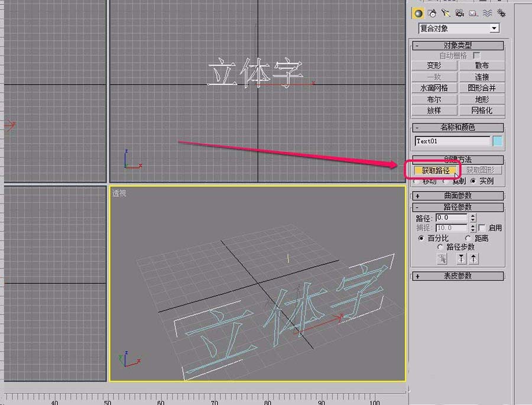The height and width of the screenshot is (405, 532).
Task: Select the Lights creation icon
Action: tap(446, 13)
